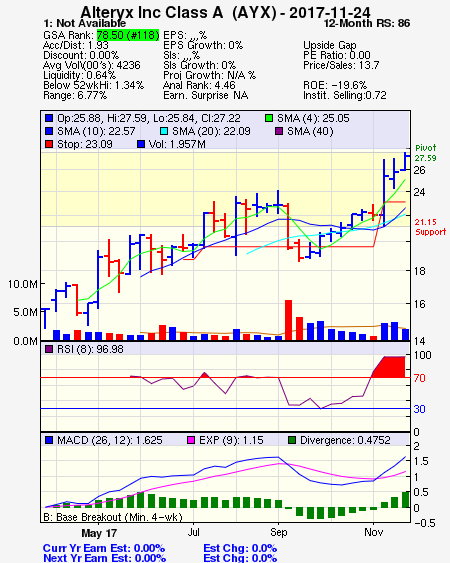450x563 pixels.
Task: Click the 12-Month RS: 86 label
Action: coord(367,24)
